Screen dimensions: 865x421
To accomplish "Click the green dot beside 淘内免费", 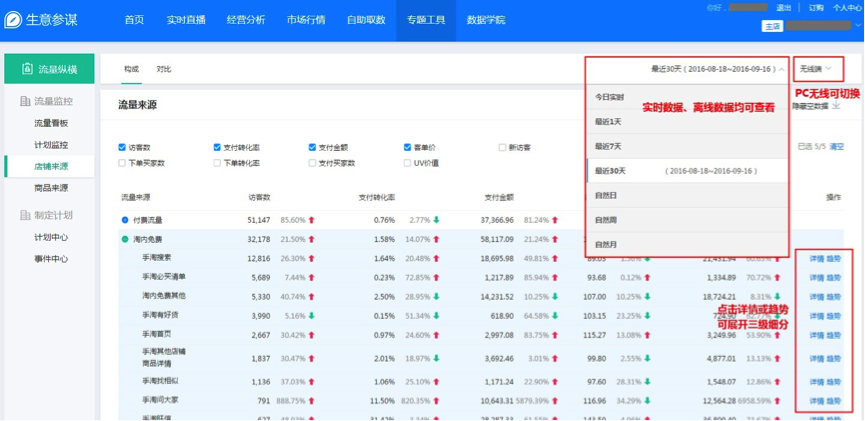I will [x=125, y=239].
